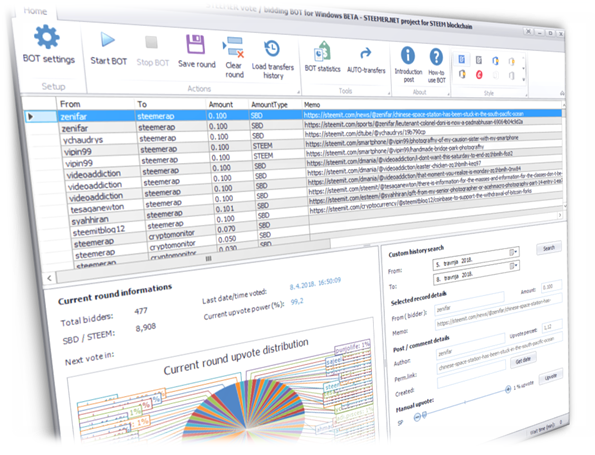Save round with the floppy disk icon
Screen dimensions: 595x455
[x=195, y=44]
